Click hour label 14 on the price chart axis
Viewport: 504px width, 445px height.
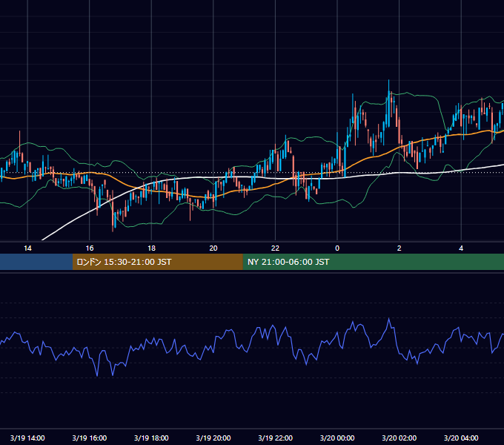(x=27, y=248)
